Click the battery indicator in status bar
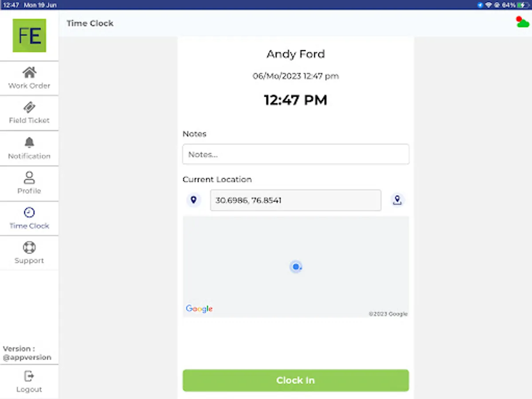 [x=523, y=5]
